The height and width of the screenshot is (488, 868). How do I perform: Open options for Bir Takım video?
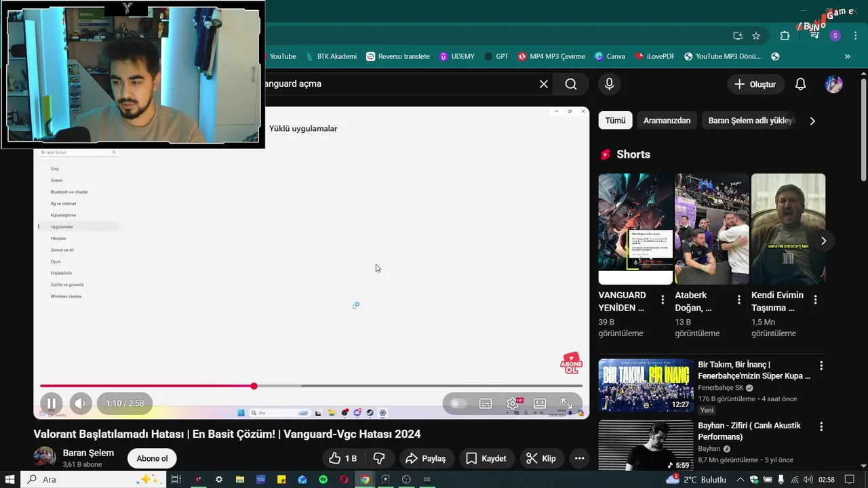tap(821, 366)
